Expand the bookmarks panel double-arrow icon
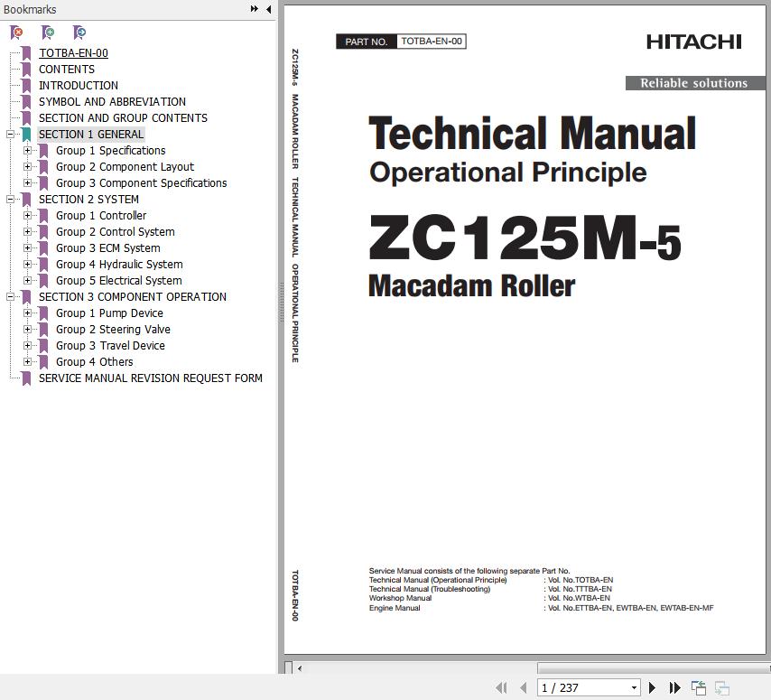The width and height of the screenshot is (771, 700). pos(255,9)
